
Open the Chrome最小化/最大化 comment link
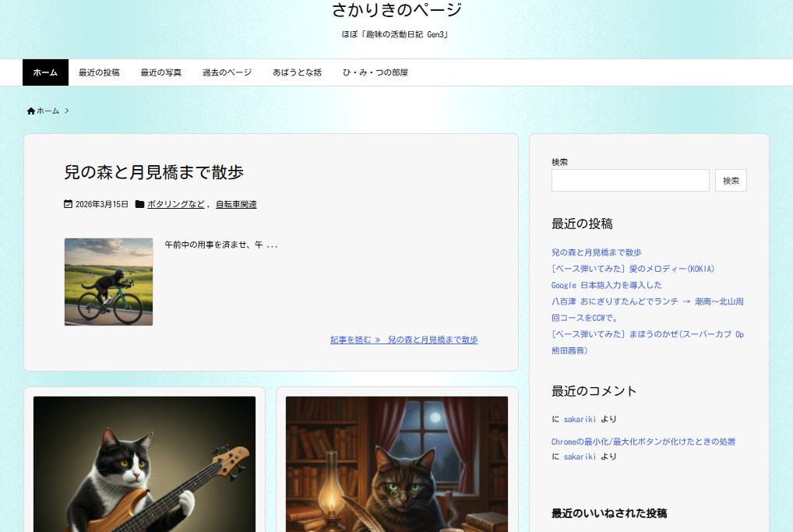(643, 442)
